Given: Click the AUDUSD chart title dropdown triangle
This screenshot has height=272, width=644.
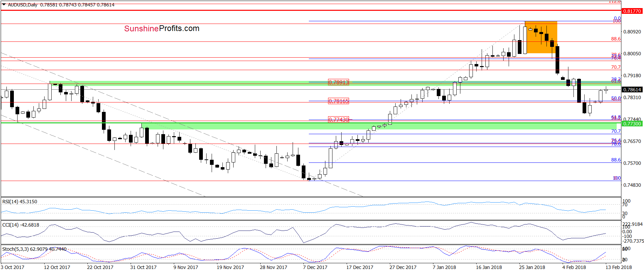Looking at the screenshot, I should point(4,5).
